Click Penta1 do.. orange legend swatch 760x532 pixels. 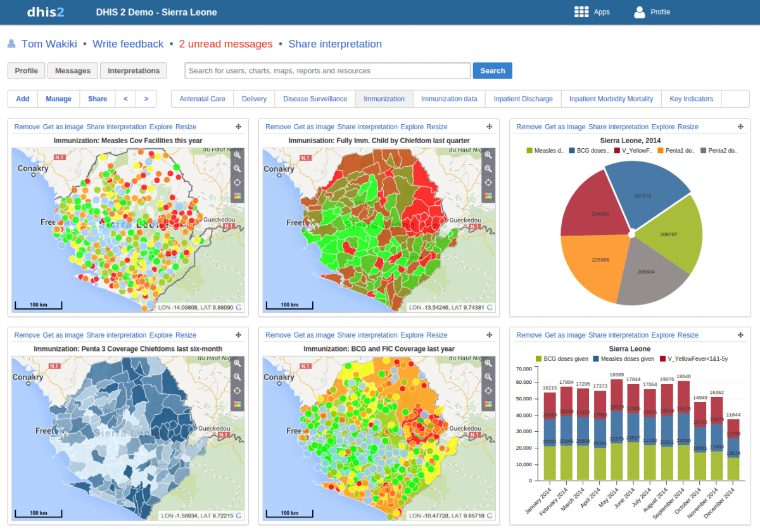[x=661, y=151]
